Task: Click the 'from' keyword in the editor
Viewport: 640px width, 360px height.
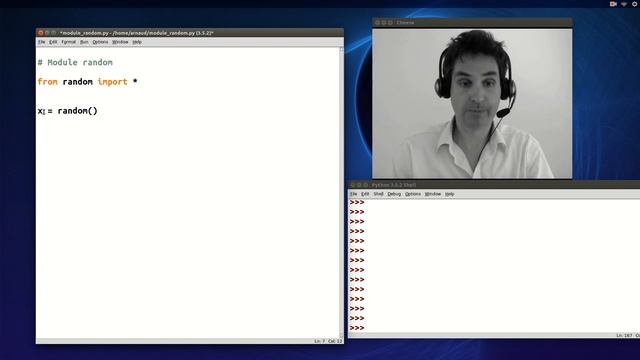Action: tap(47, 82)
